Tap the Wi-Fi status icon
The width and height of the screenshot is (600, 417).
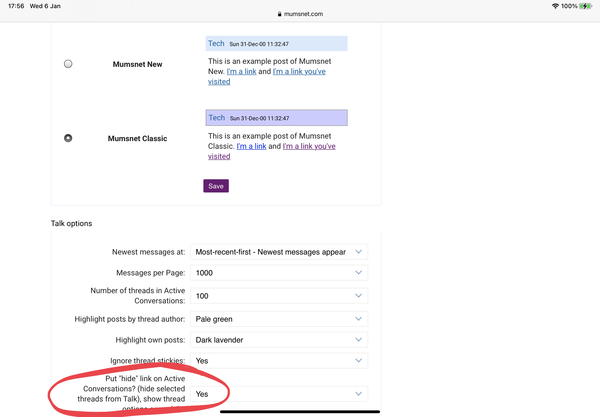555,6
